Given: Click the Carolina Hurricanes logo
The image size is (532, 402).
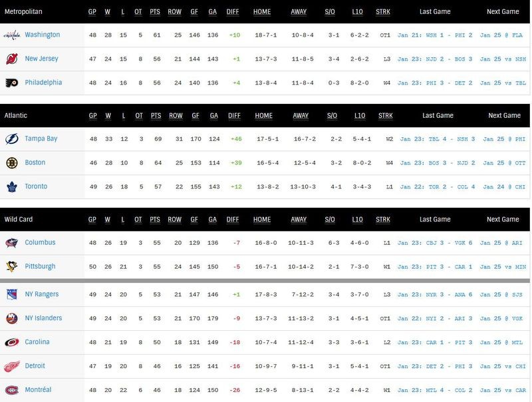Looking at the screenshot, I should [x=13, y=341].
